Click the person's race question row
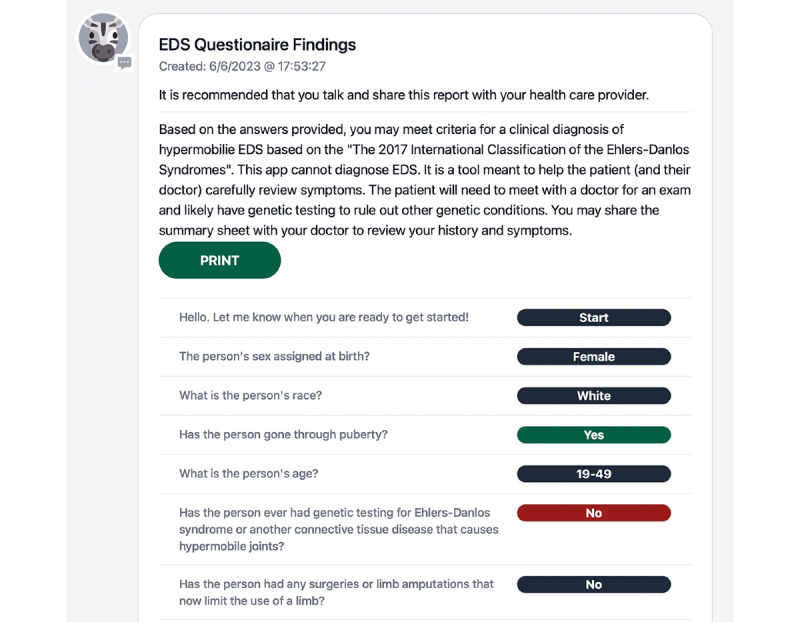Screen dimensions: 800x622 click(425, 395)
